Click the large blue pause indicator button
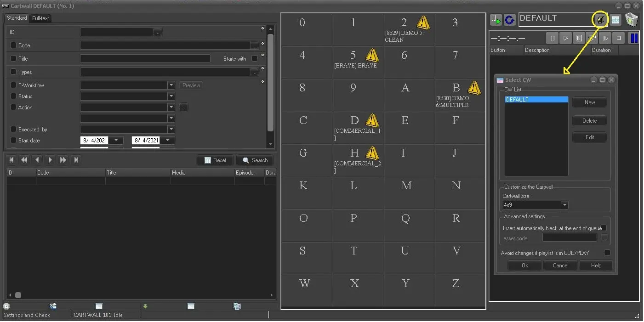This screenshot has width=644, height=322. [634, 38]
